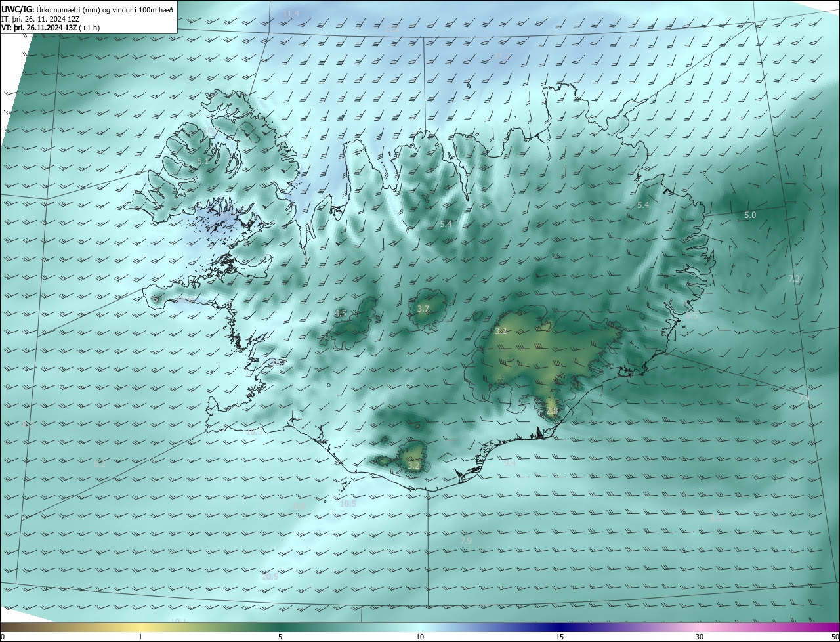This screenshot has height=642, width=840.
Task: Click the '1' tick on the colour scale
Action: tap(140, 637)
